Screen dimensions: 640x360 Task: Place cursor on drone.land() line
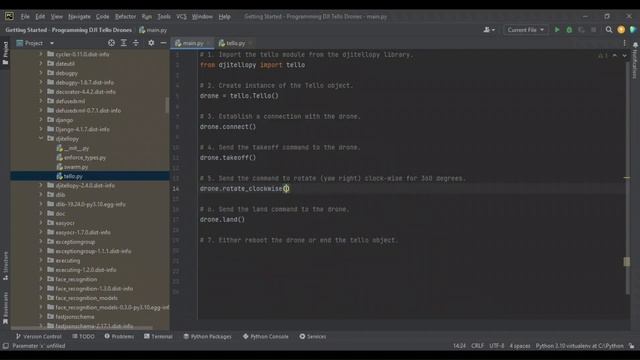[x=222, y=220]
